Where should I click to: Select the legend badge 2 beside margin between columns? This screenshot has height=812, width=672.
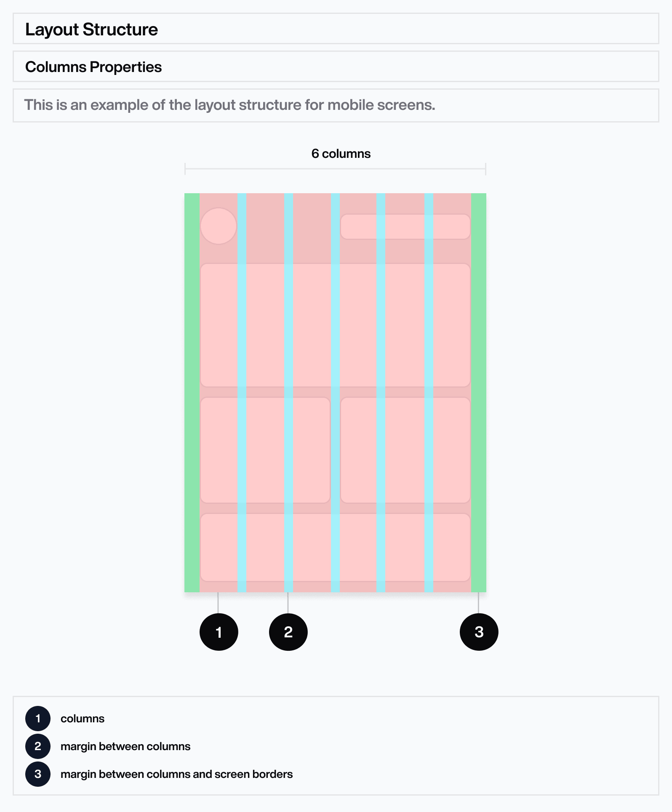[38, 746]
